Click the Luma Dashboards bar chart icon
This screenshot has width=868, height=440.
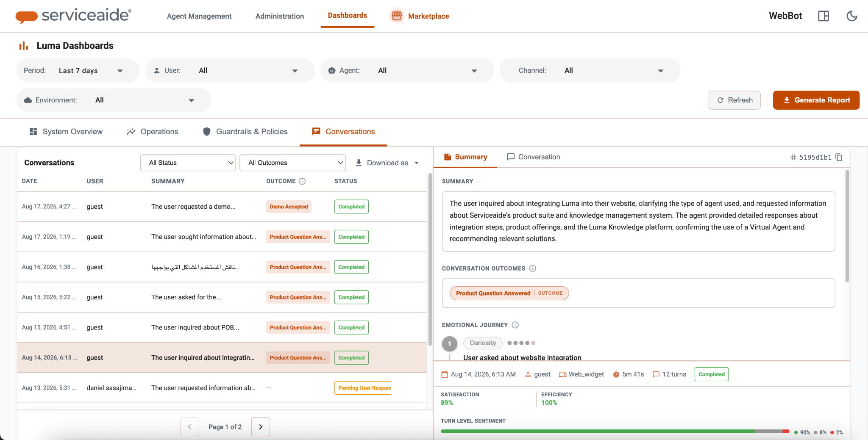coord(24,46)
